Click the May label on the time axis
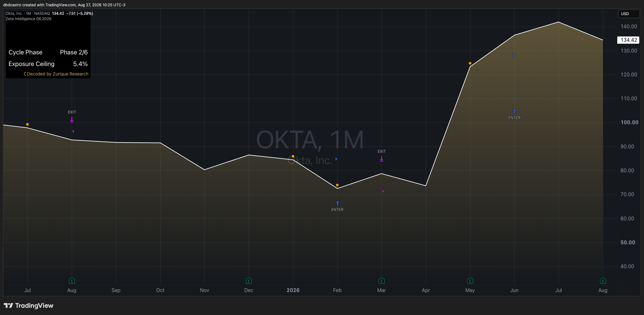This screenshot has width=644, height=315. click(x=470, y=290)
